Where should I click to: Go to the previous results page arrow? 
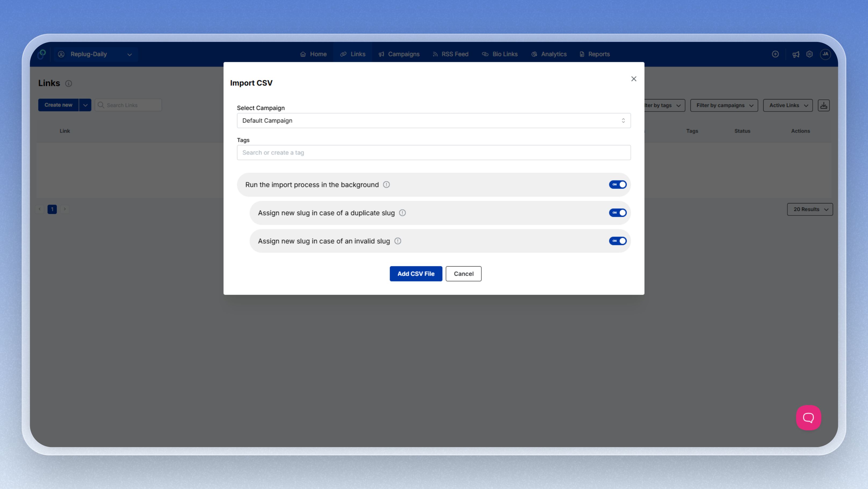(x=40, y=209)
